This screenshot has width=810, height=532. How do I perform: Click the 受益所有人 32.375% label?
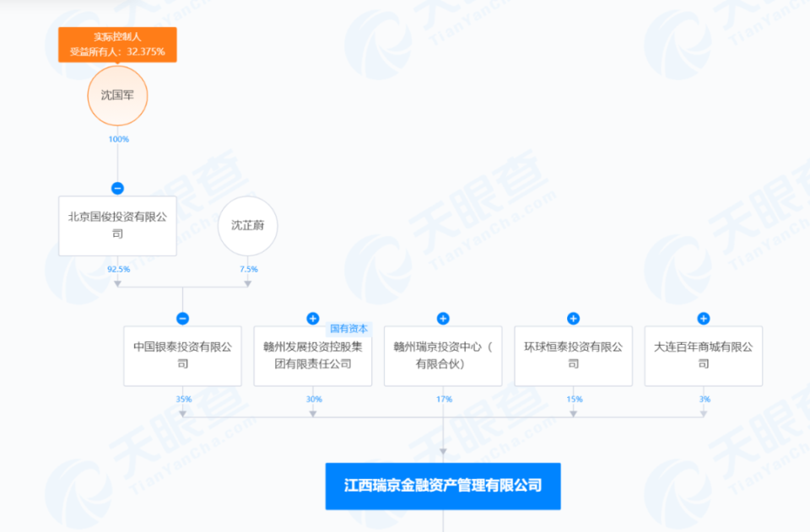[116, 52]
